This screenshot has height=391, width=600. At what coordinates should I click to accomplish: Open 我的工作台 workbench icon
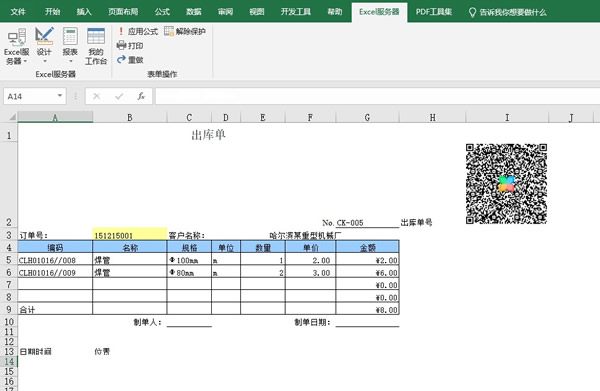(x=96, y=46)
